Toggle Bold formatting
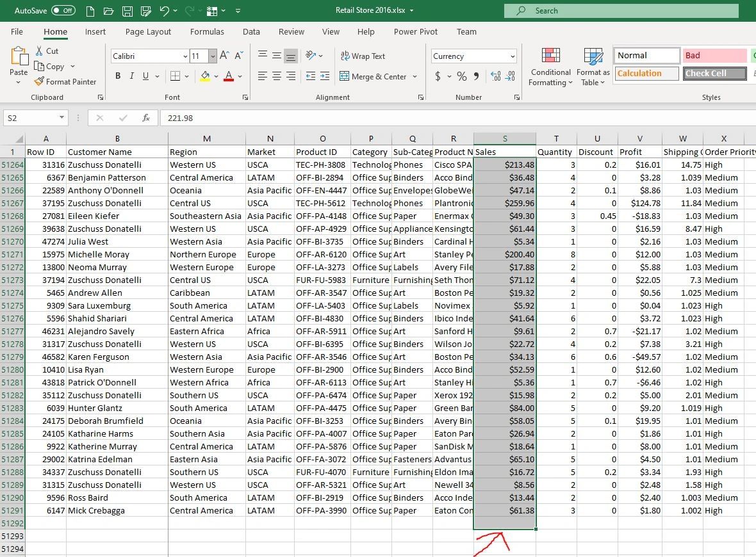 [118, 76]
